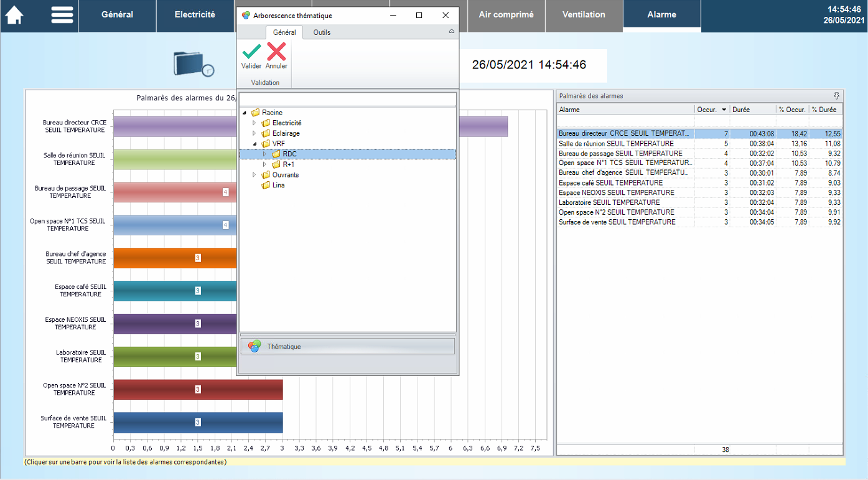Click the total occurrences value 38
The image size is (868, 480).
[726, 449]
